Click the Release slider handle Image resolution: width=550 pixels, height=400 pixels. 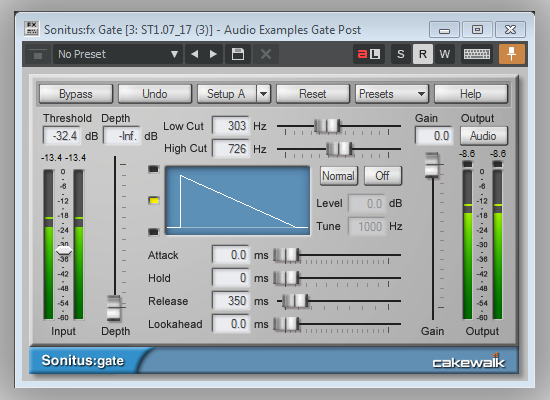pyautogui.click(x=295, y=301)
